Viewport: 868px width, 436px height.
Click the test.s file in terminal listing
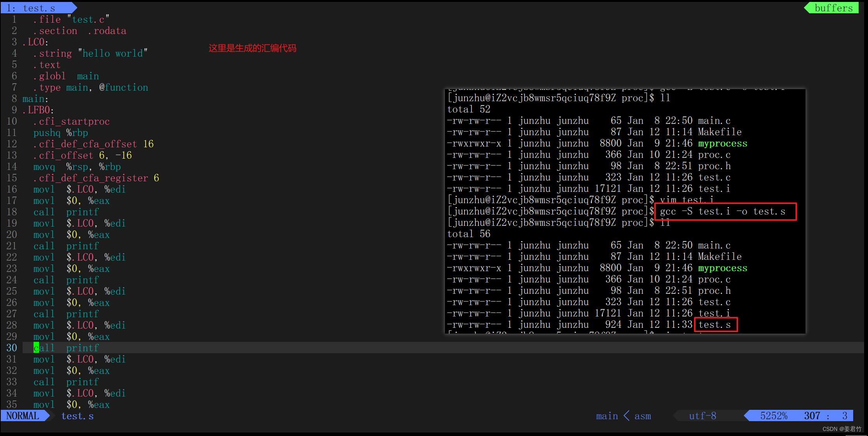[714, 325]
